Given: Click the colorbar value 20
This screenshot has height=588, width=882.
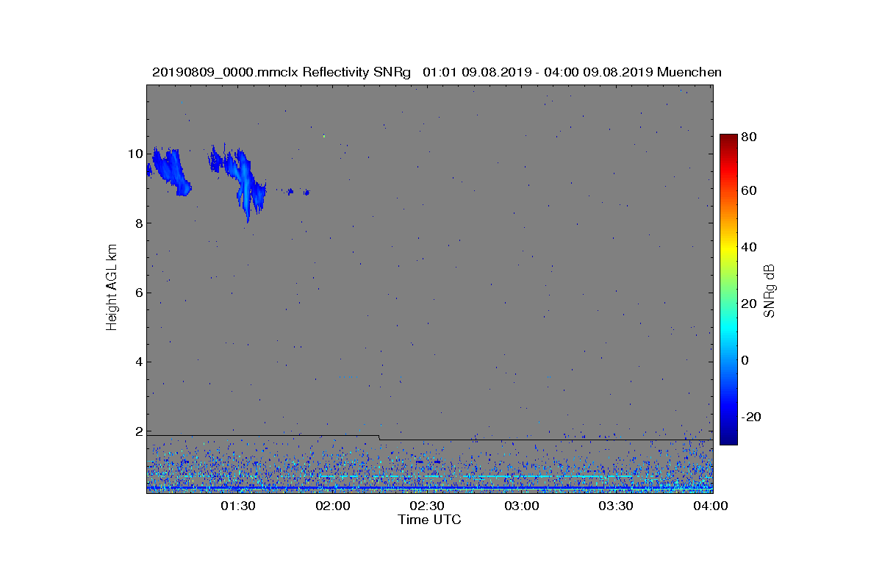Looking at the screenshot, I should [750, 304].
